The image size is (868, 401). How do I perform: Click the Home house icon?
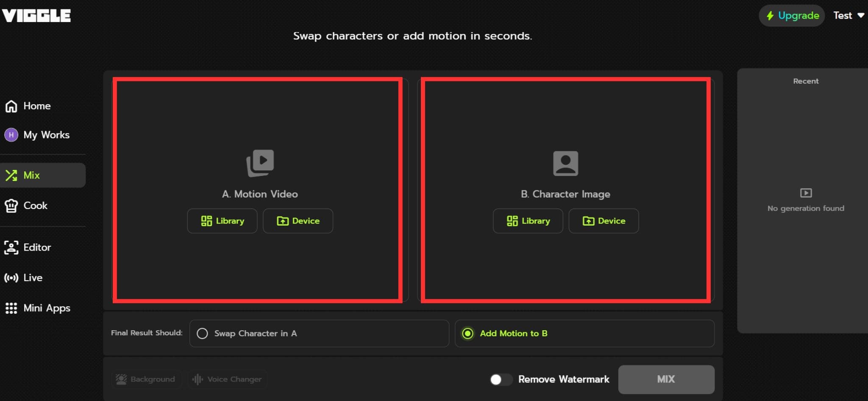pyautogui.click(x=11, y=106)
